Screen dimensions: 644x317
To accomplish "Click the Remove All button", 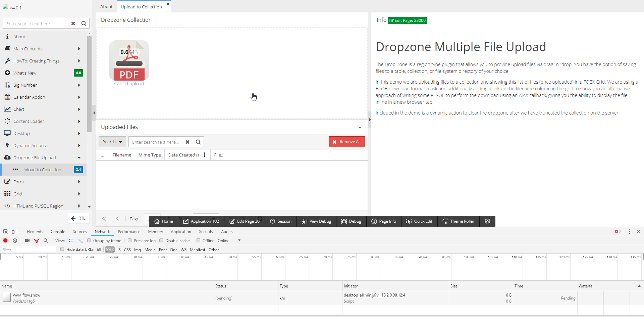I will click(x=347, y=141).
